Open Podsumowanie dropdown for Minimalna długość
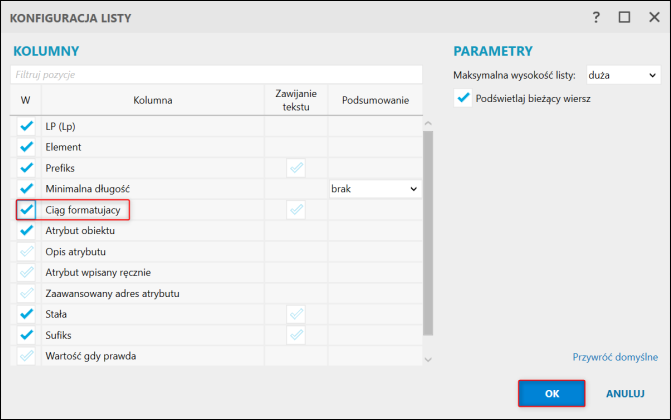This screenshot has height=420, width=671. (375, 188)
